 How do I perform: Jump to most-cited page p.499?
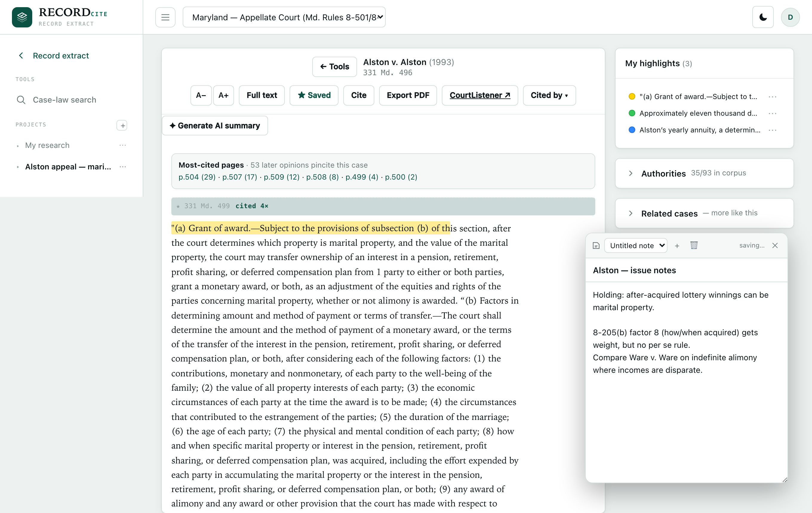coord(362,177)
